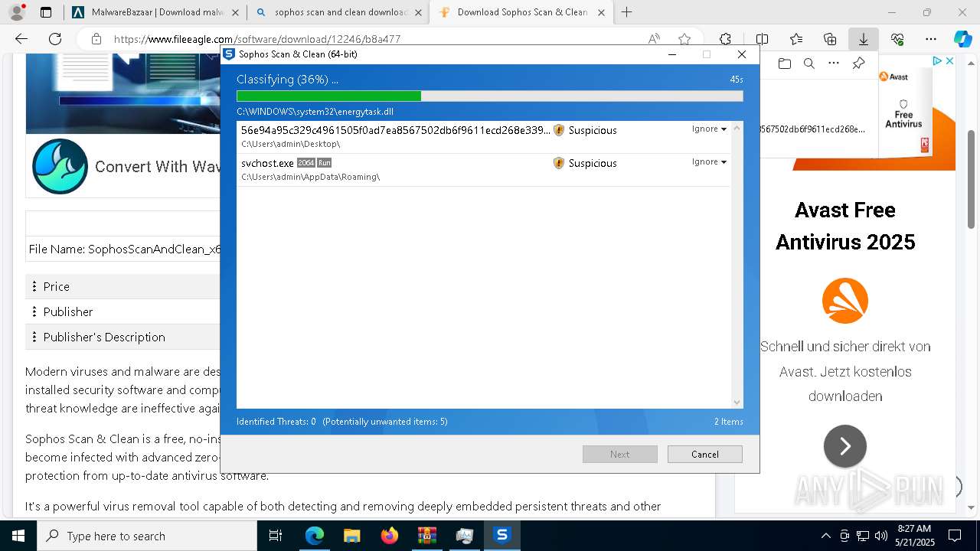Open a new browser tab
980x551 pixels.
coord(626,12)
